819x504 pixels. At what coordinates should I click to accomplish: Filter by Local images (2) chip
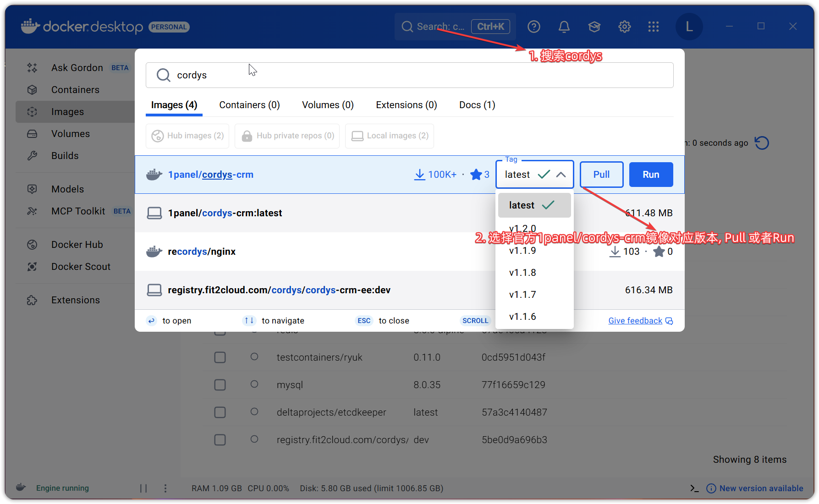pyautogui.click(x=390, y=136)
